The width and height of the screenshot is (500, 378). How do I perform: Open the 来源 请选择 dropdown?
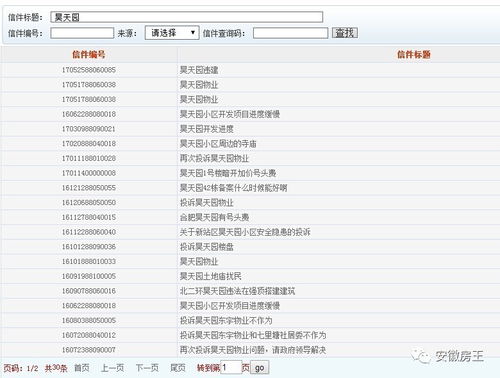coord(172,33)
